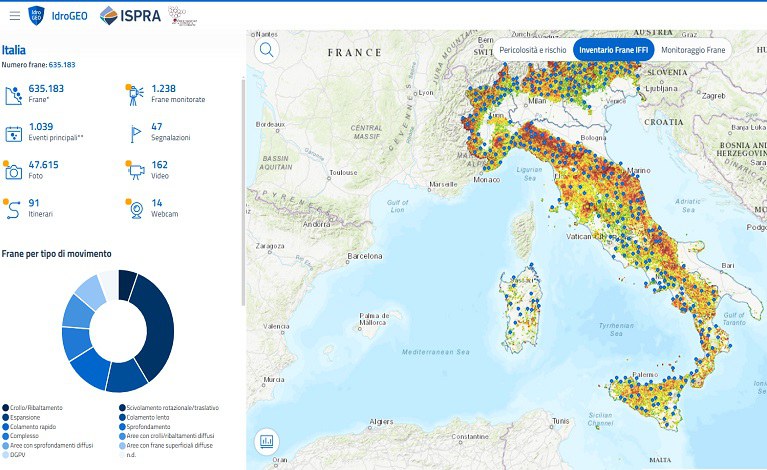767x470 pixels.
Task: Select the Inventario Frane IFFI tab
Action: click(613, 50)
